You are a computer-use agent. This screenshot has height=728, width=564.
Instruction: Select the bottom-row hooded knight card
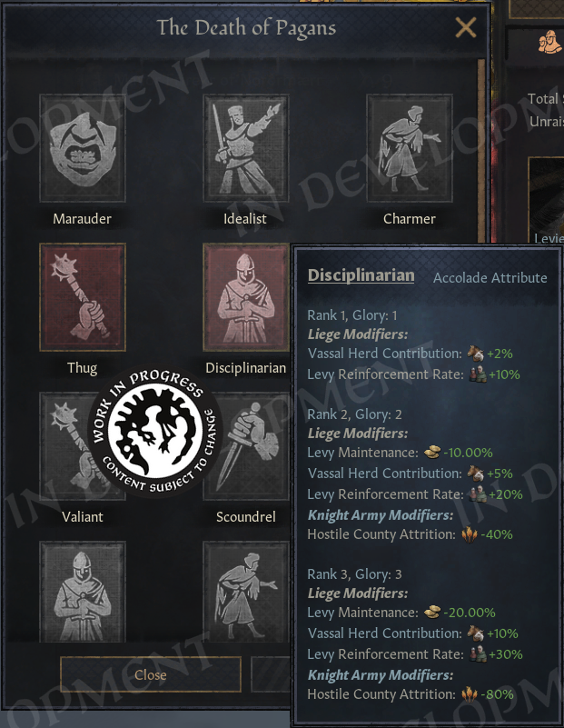[x=83, y=592]
